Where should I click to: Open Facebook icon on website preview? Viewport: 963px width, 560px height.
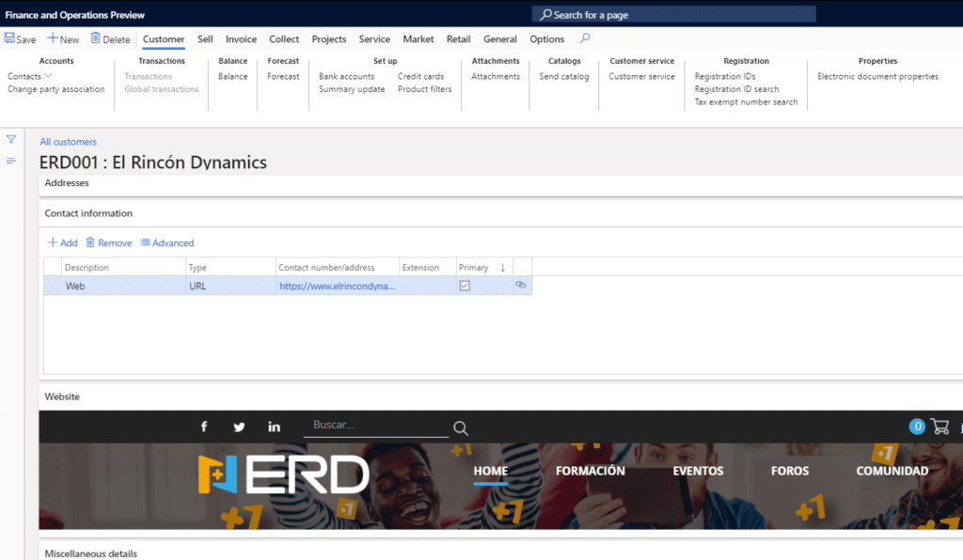(204, 427)
